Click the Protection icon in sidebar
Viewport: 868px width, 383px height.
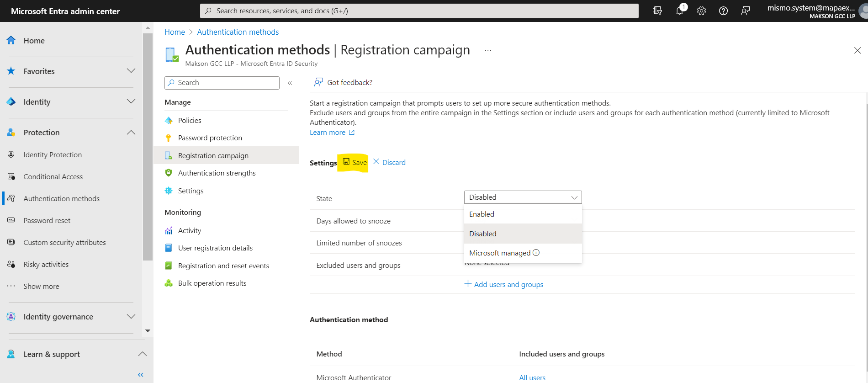[11, 132]
